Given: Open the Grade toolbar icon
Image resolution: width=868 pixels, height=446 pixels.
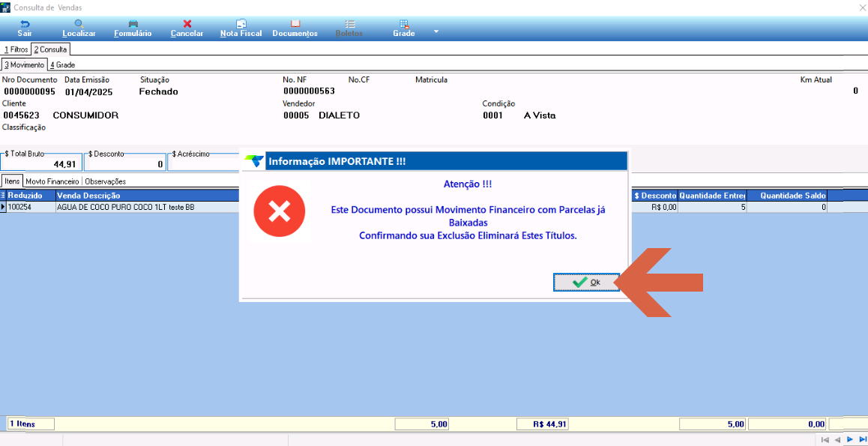Looking at the screenshot, I should tap(404, 28).
